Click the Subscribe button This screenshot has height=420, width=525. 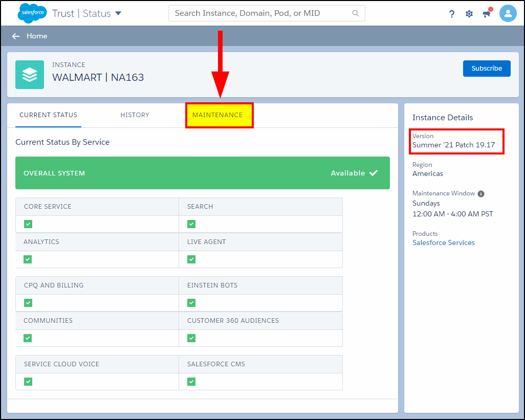(x=487, y=68)
